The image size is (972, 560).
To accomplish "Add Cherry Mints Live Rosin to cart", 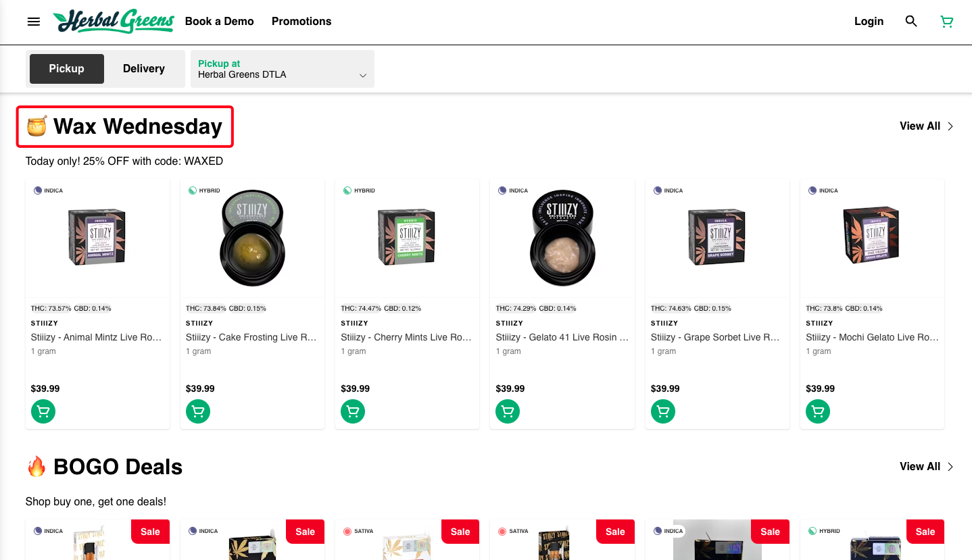I will point(353,411).
